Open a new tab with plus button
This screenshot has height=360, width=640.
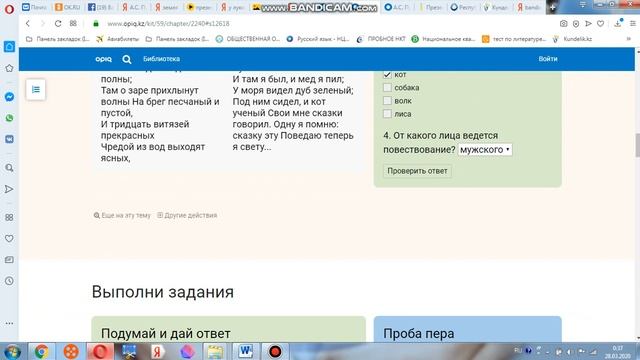pos(552,7)
